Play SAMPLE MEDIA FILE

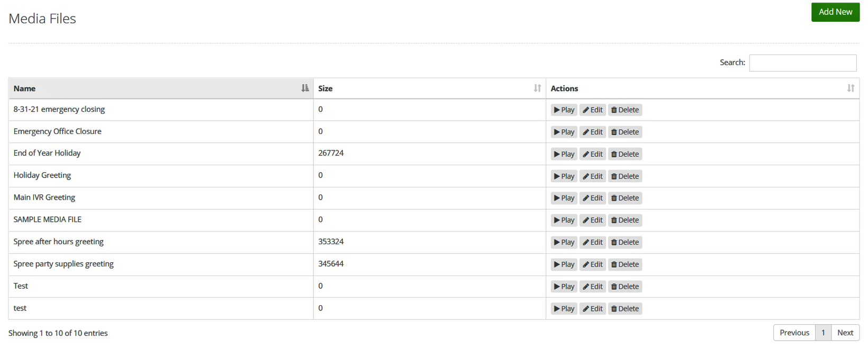coord(564,220)
